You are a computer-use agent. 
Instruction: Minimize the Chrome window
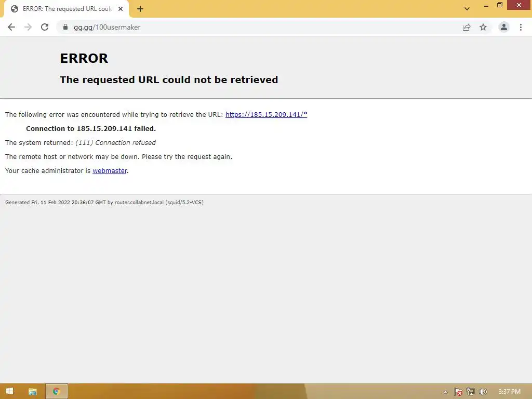(x=486, y=5)
